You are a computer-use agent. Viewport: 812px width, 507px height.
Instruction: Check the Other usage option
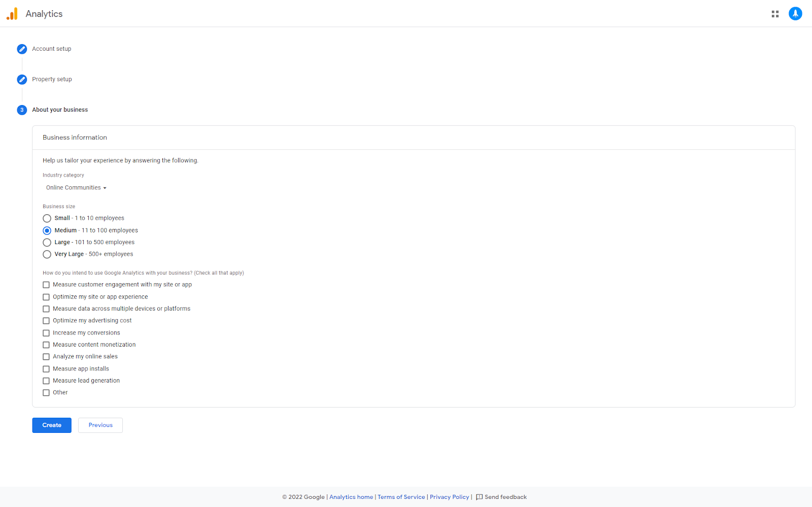coord(46,392)
